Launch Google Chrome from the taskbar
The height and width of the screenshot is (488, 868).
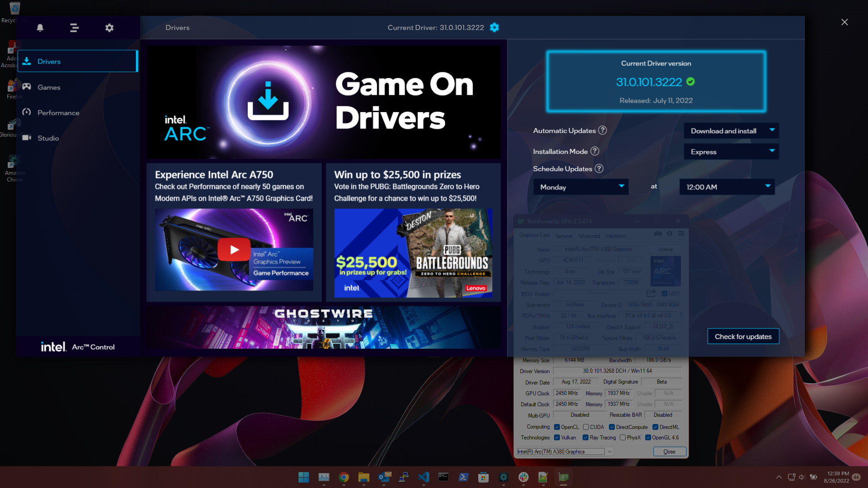(x=344, y=477)
